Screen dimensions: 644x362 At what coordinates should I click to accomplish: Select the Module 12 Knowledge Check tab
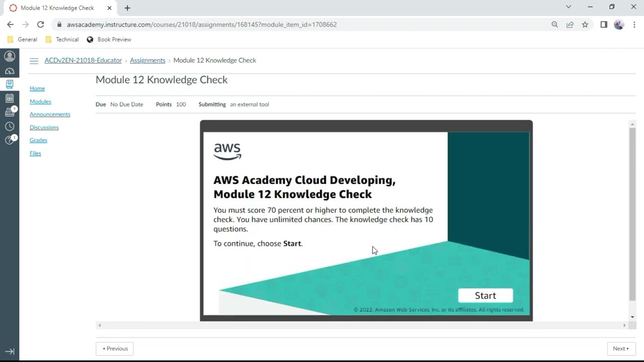point(57,8)
